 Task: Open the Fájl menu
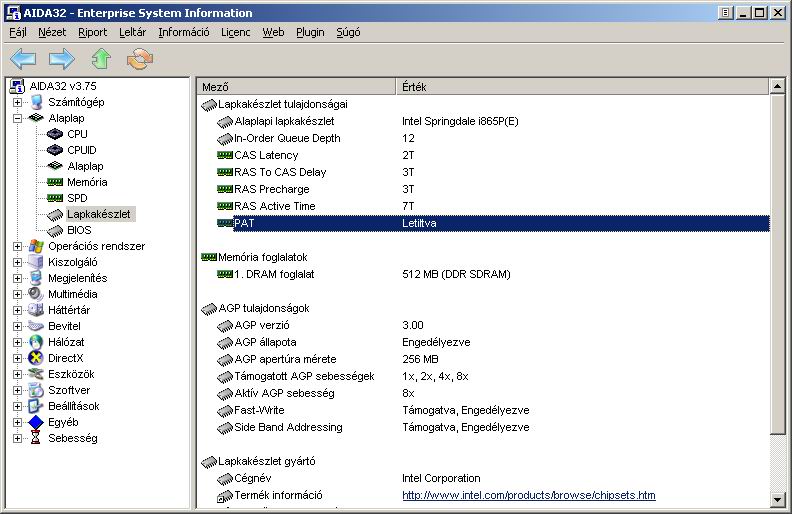tap(18, 32)
